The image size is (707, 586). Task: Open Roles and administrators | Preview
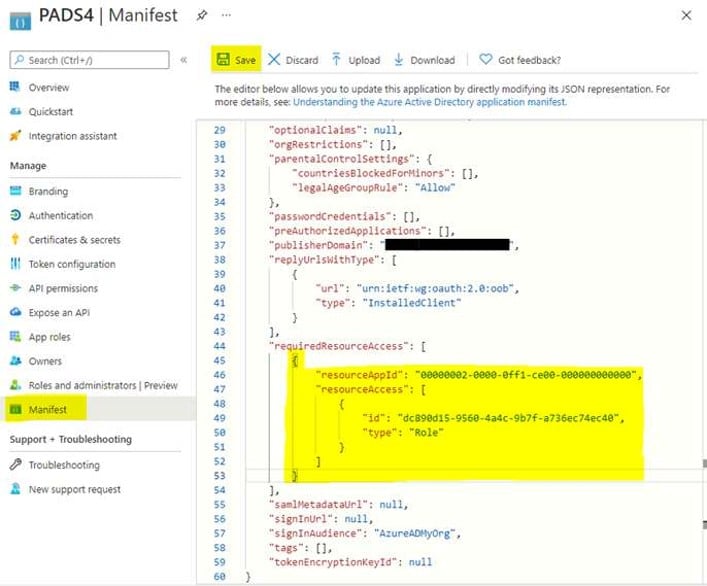point(103,386)
